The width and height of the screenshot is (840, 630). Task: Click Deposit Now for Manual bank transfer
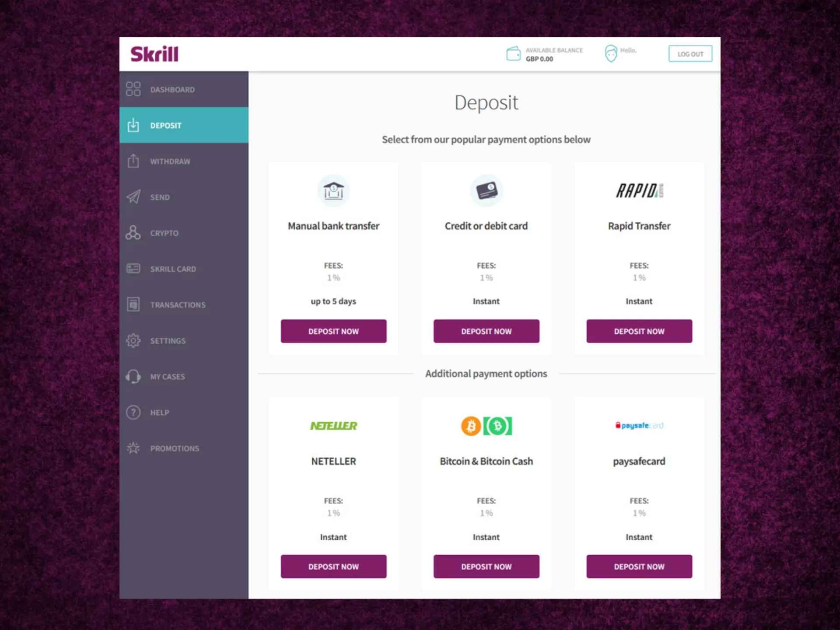pos(333,331)
